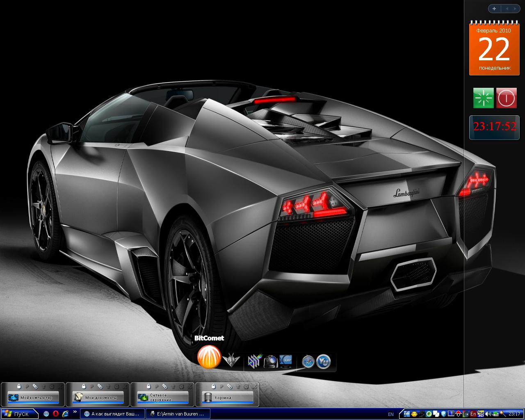Click the Opera icon in quick launch

pos(55,414)
